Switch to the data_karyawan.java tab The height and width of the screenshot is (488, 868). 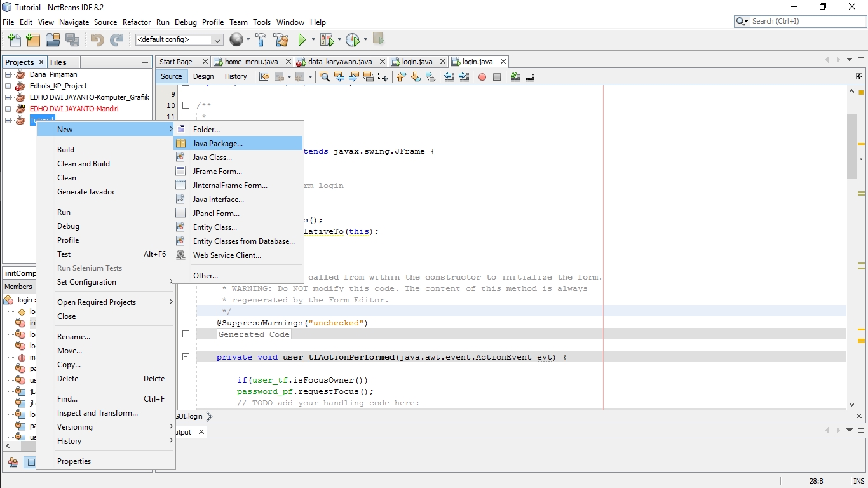coord(340,62)
